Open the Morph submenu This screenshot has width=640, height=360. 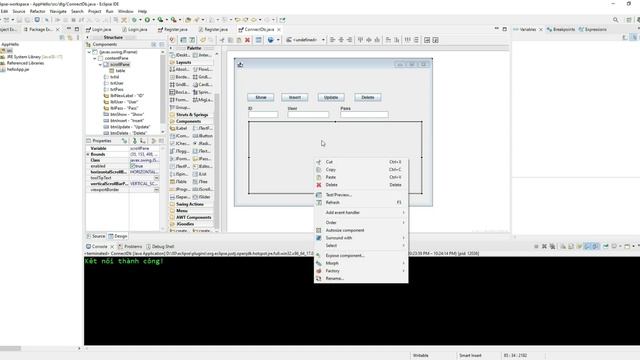tap(361, 263)
